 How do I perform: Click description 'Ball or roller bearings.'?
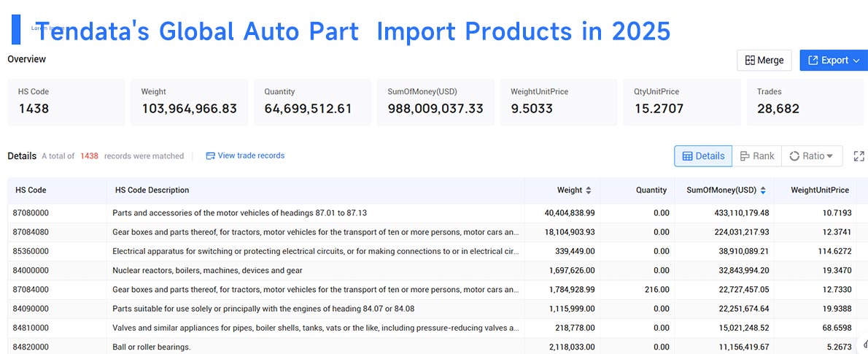(152, 347)
